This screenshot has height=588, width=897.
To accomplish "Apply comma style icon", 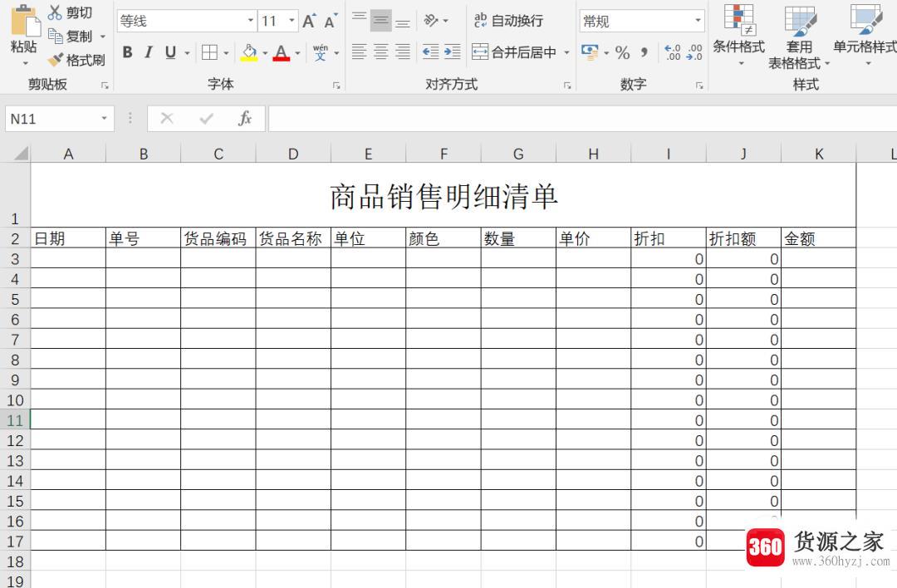I will 645,52.
